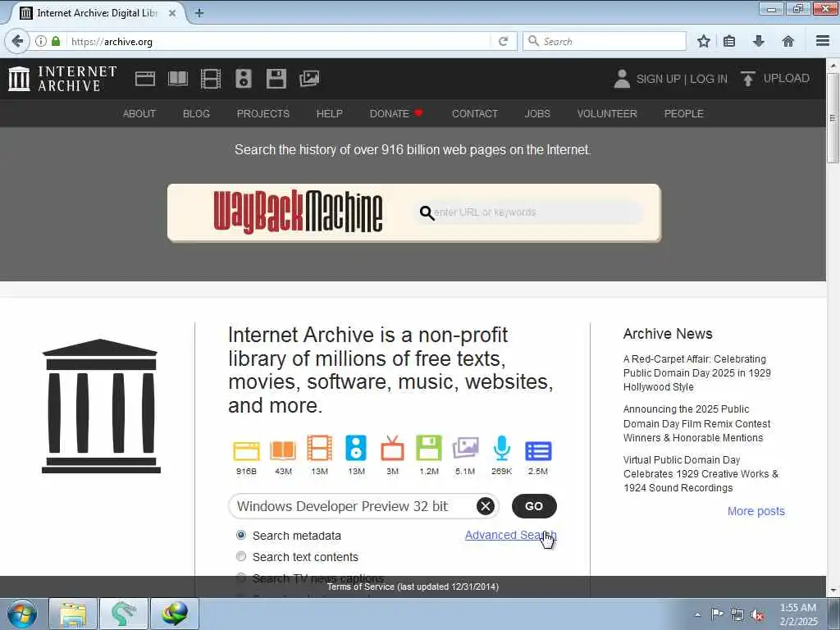The width and height of the screenshot is (840, 630).
Task: Open the images icon labeled 5.1M
Action: pyautogui.click(x=465, y=449)
